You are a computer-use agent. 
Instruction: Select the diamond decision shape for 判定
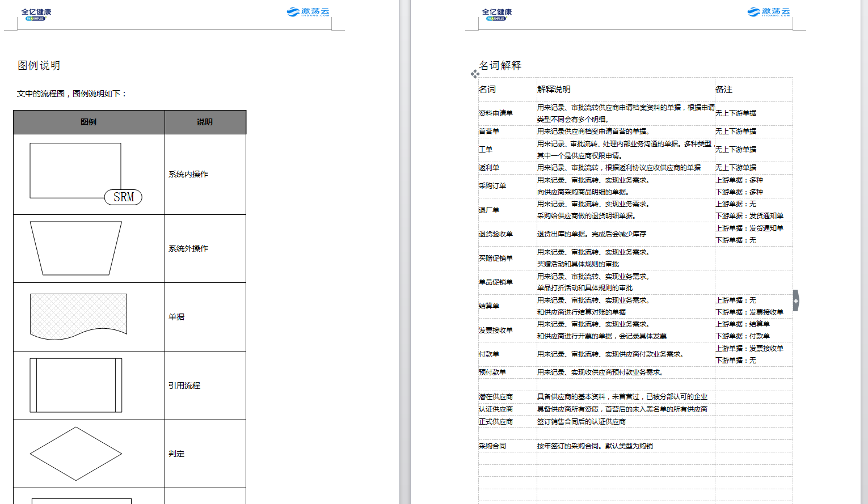76,454
